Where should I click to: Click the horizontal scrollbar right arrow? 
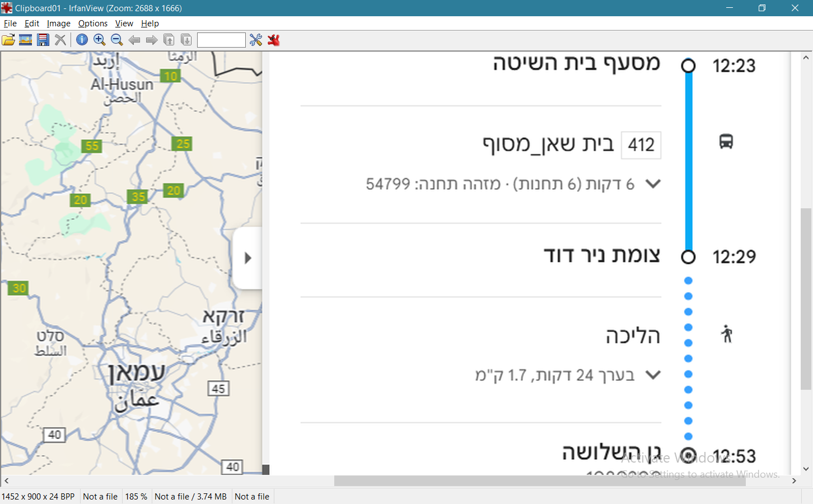pos(794,481)
